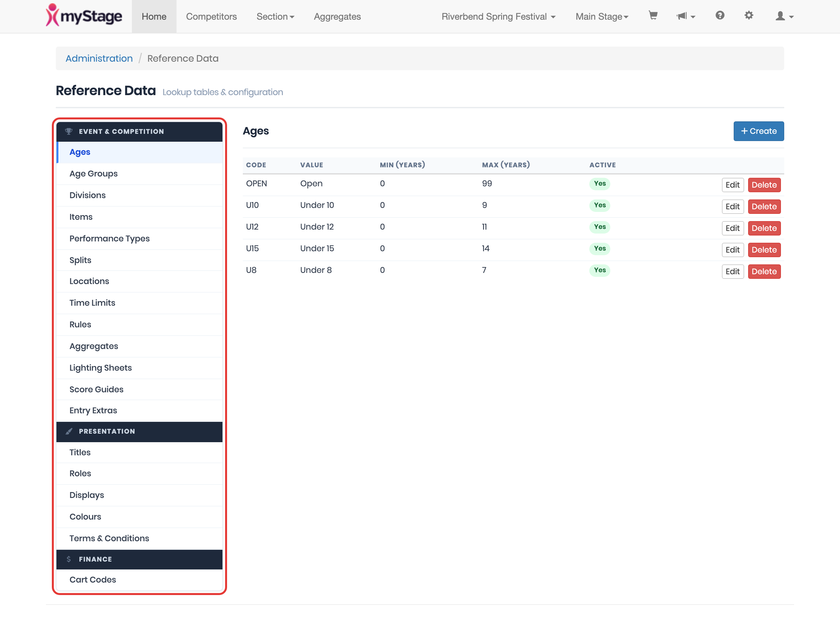Screen dimensions: 840x618
Task: Edit the U12 age row
Action: [x=732, y=228]
